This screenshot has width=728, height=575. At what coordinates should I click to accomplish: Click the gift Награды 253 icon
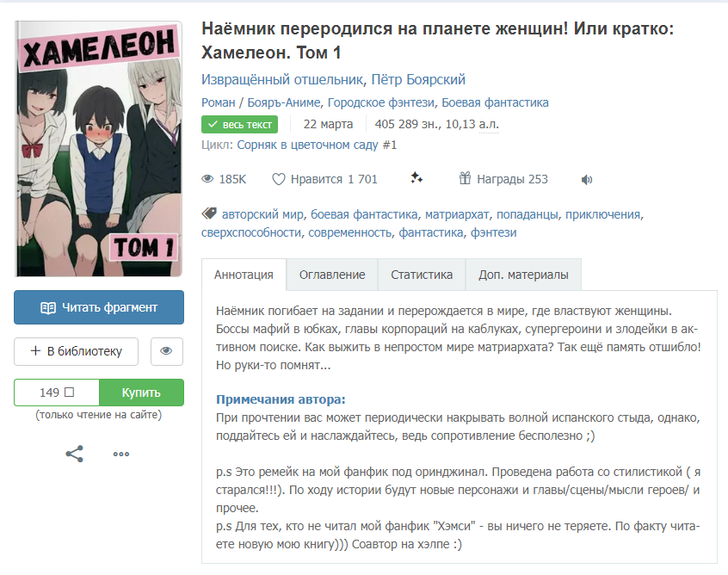pyautogui.click(x=465, y=178)
